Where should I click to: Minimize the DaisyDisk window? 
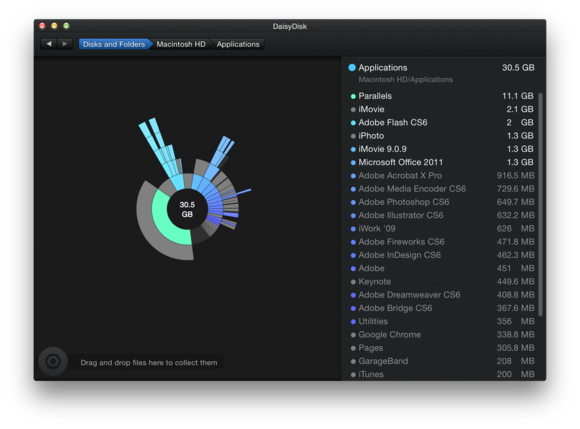click(54, 26)
